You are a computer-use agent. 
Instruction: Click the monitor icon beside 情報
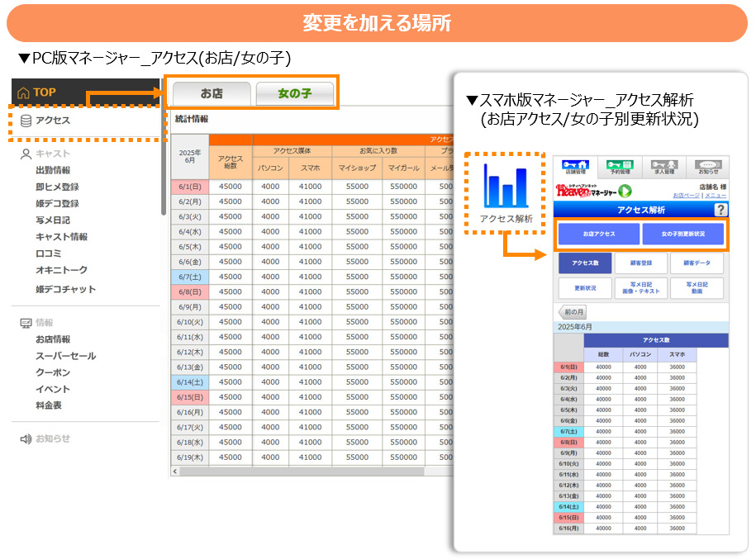[x=26, y=323]
